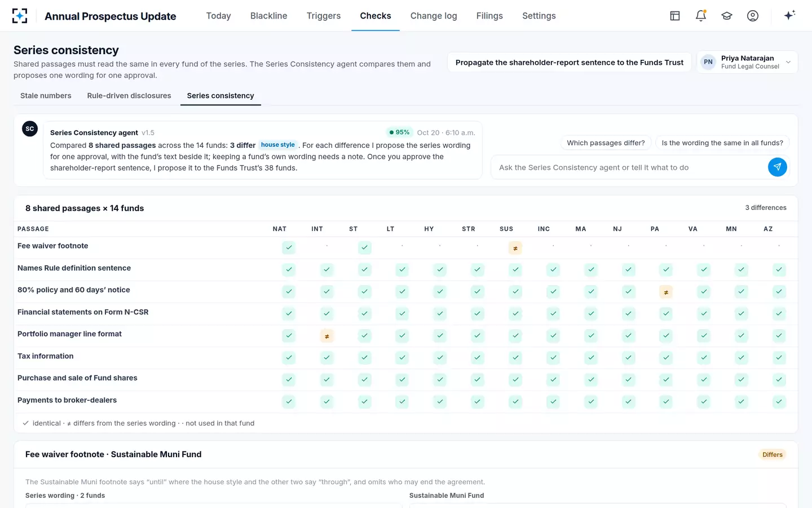Click the Names Rule definition check under AZ

pyautogui.click(x=779, y=270)
